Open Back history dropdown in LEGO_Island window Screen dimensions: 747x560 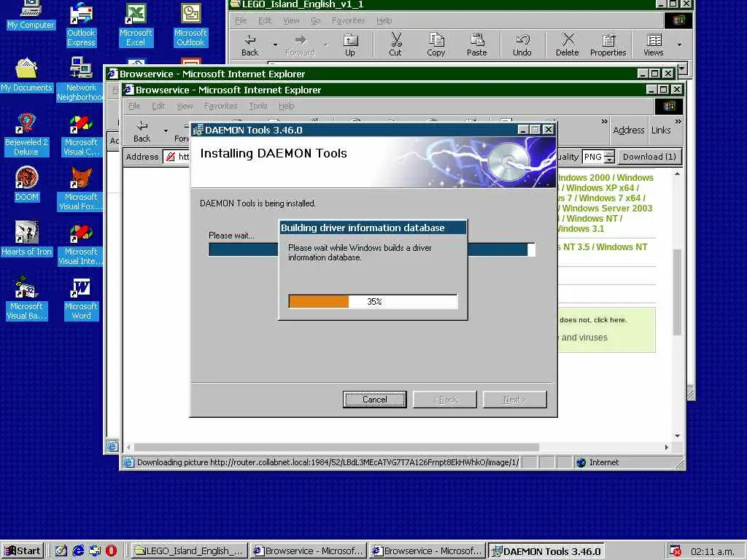(275, 44)
